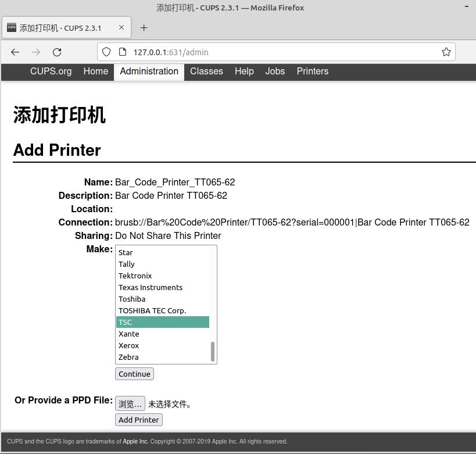Click 浏览… to browse PPD file

click(130, 403)
